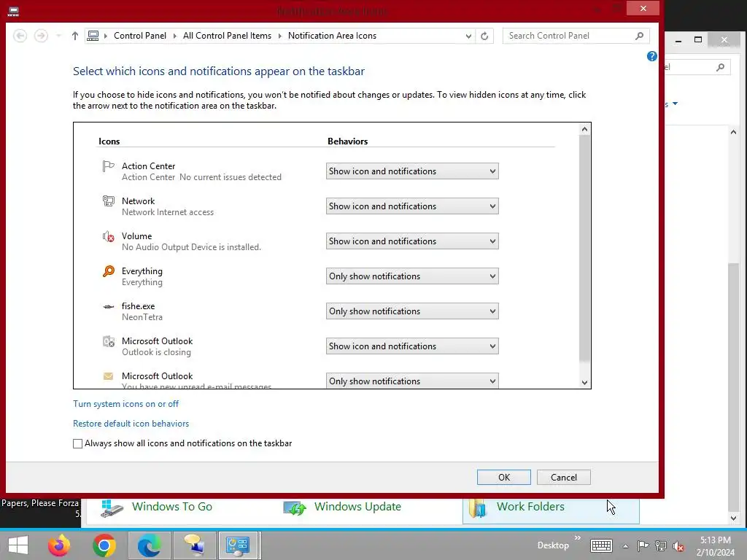Launch Microsoft Edge from the taskbar
Image resolution: width=747 pixels, height=560 pixels.
click(149, 545)
